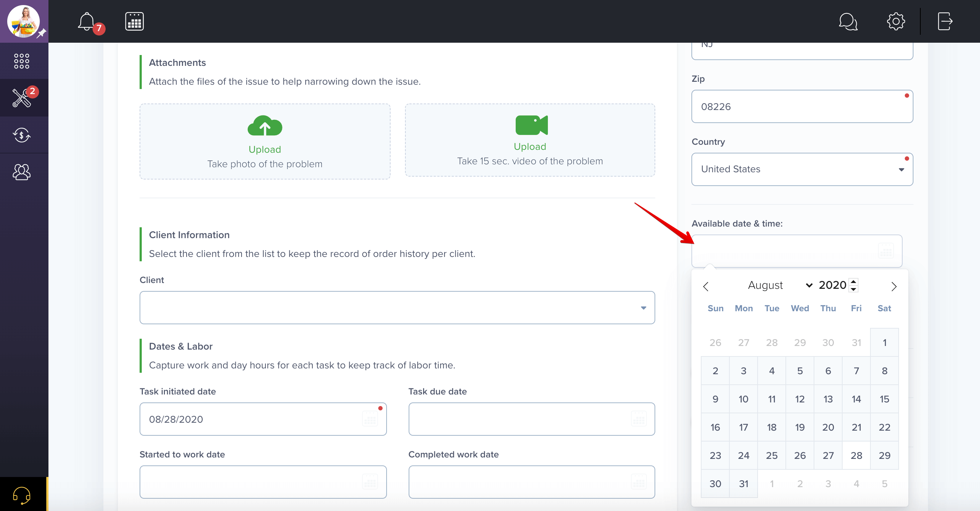The height and width of the screenshot is (511, 980).
Task: Open the dashboard grid icon in sidebar
Action: 22,61
